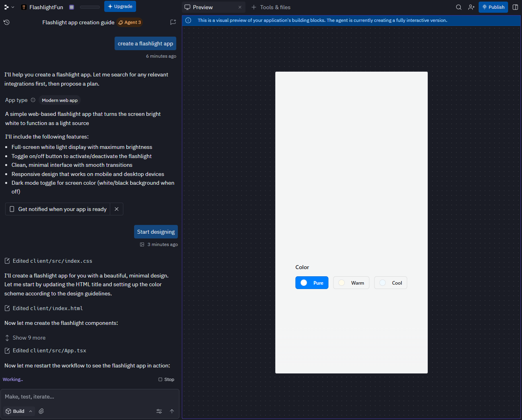The width and height of the screenshot is (522, 420).
Task: Click the Make, test, iterate input field
Action: (90, 397)
